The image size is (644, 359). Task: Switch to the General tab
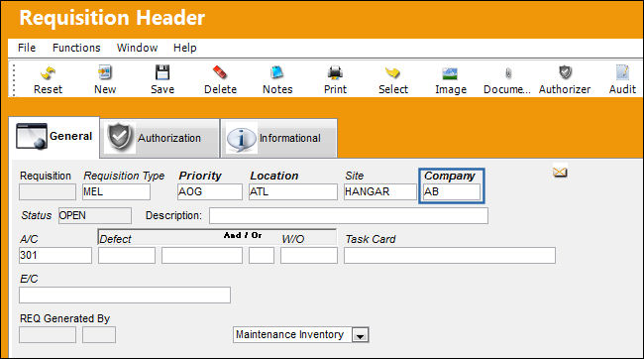pos(54,137)
